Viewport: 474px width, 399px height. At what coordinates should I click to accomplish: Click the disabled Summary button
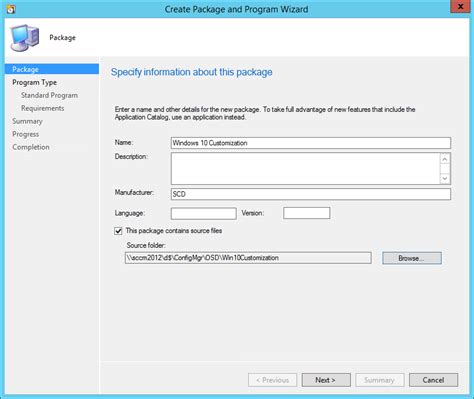point(380,380)
